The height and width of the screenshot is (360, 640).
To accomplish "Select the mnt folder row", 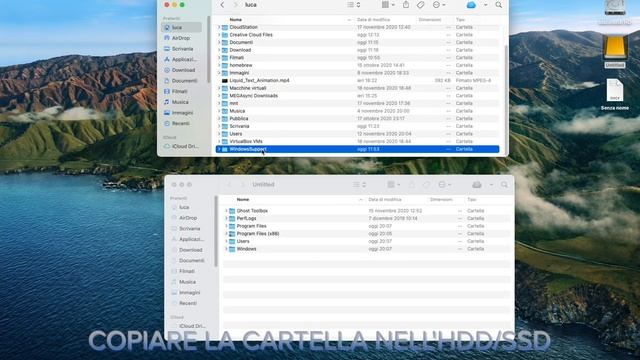I will coord(357,103).
